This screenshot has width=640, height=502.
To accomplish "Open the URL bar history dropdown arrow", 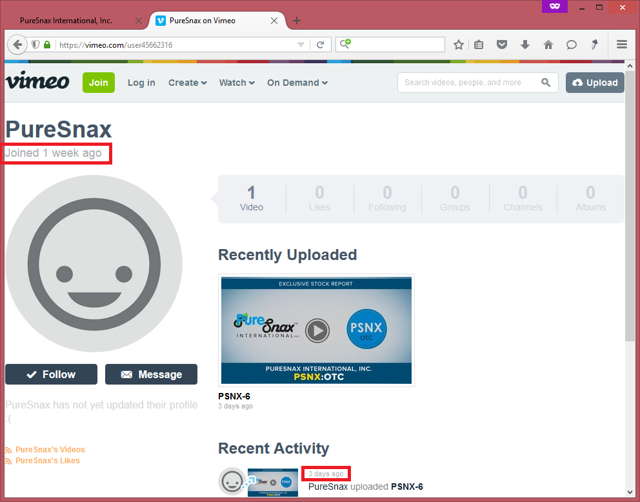I will pos(301,44).
